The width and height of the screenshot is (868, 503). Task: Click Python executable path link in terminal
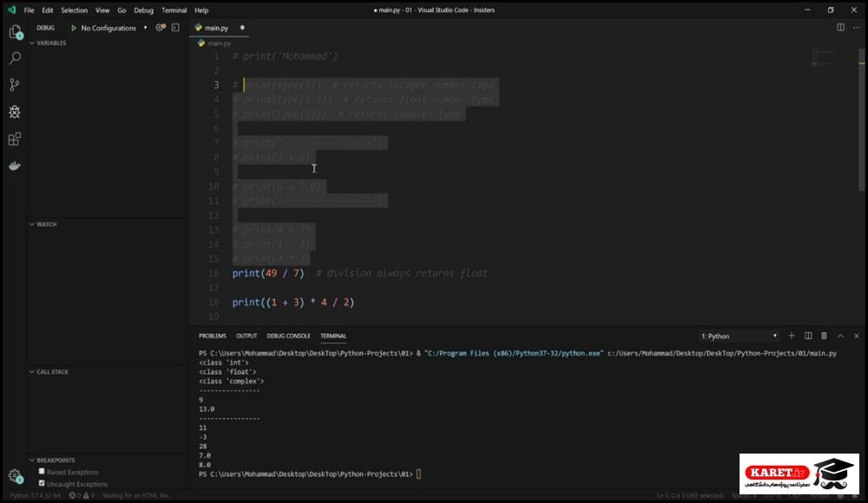pyautogui.click(x=514, y=353)
